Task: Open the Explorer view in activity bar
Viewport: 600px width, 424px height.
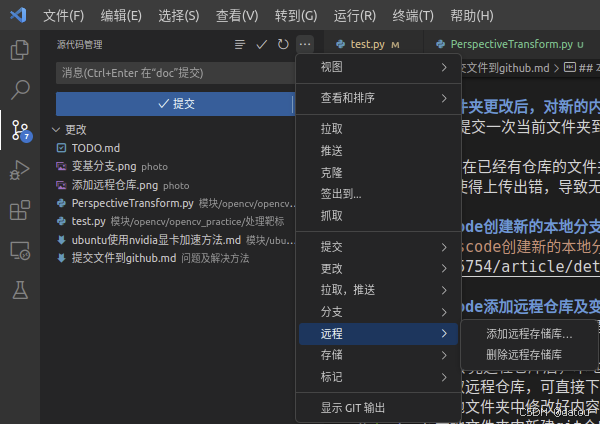Action: [x=20, y=50]
